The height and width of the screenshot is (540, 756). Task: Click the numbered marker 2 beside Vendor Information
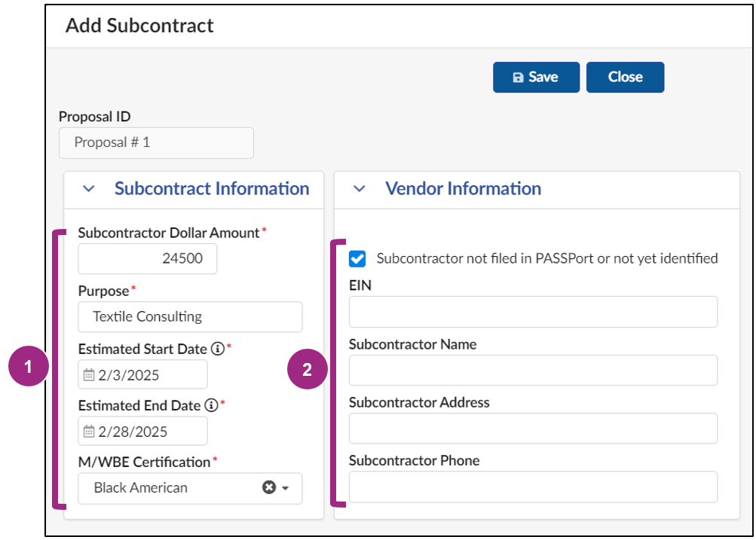tap(307, 370)
